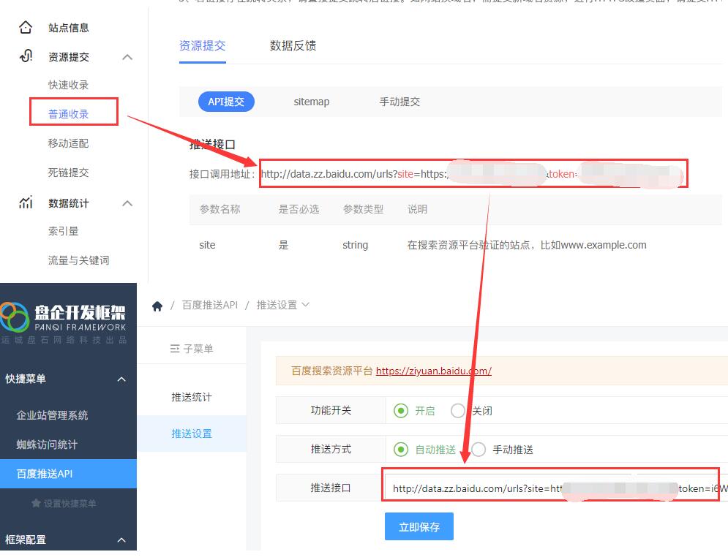Switch to the sitemap submission tab

[312, 102]
